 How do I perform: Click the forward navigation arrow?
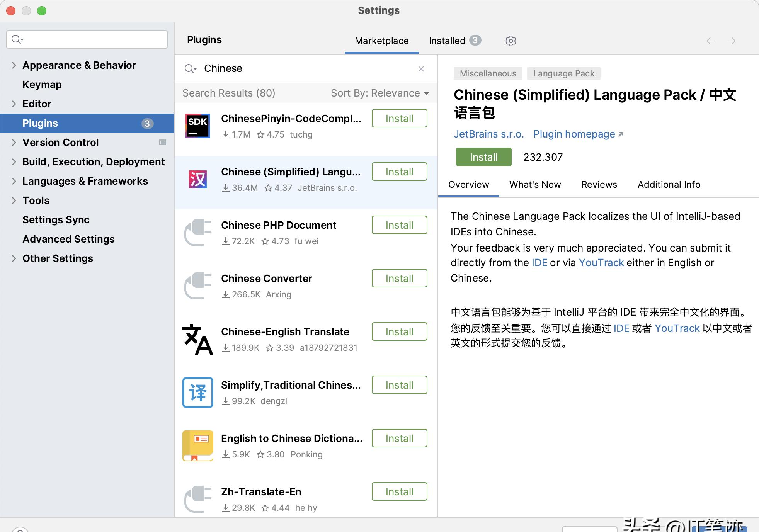tap(731, 41)
